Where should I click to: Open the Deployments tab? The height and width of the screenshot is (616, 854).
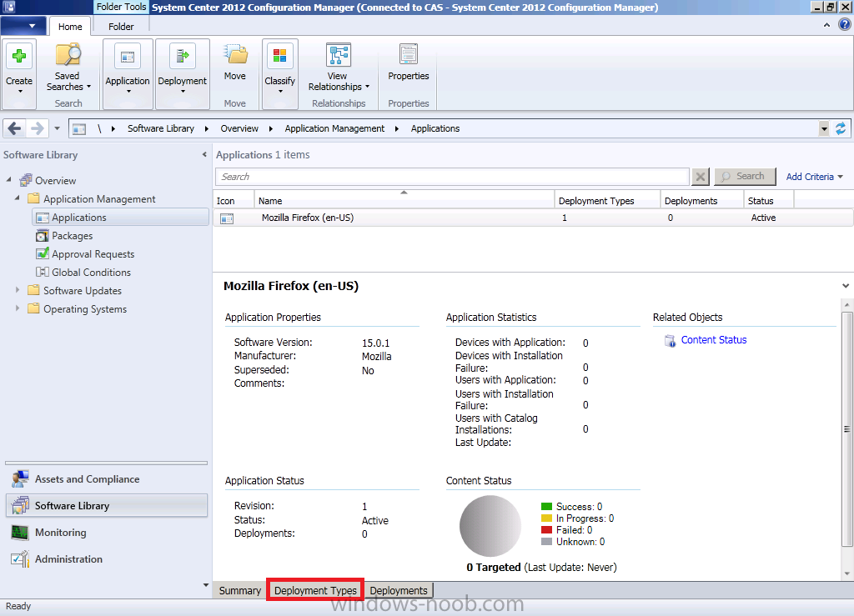click(x=399, y=590)
